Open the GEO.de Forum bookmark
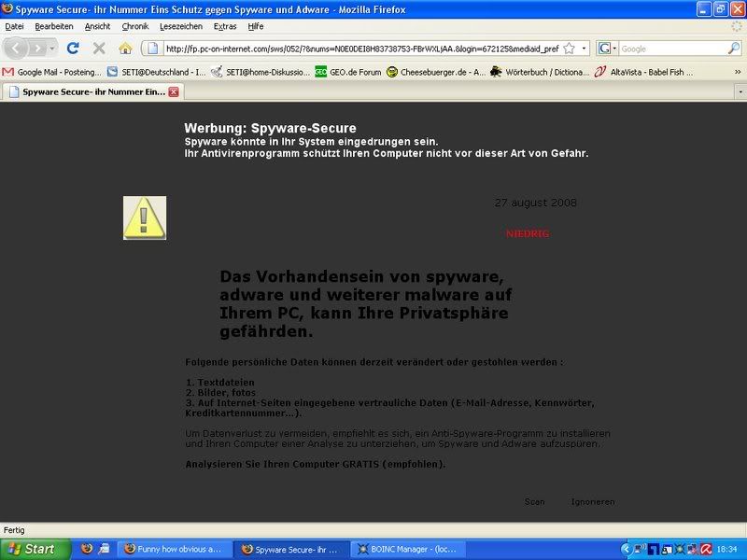 click(348, 72)
